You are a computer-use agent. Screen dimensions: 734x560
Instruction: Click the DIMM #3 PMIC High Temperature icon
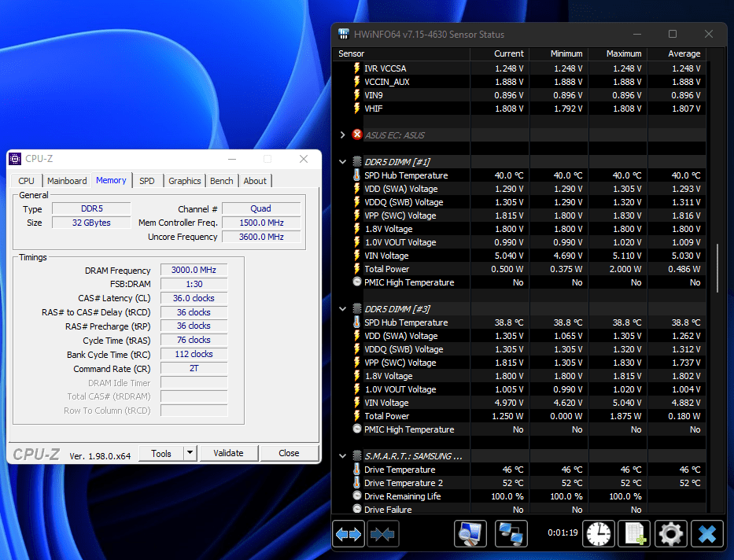click(356, 429)
